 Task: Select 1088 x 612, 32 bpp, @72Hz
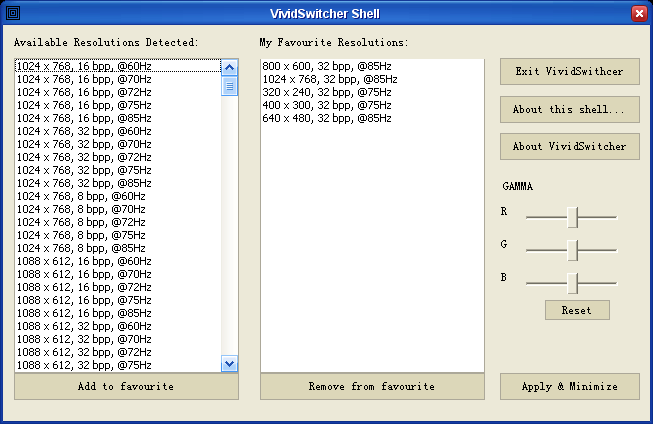118,352
